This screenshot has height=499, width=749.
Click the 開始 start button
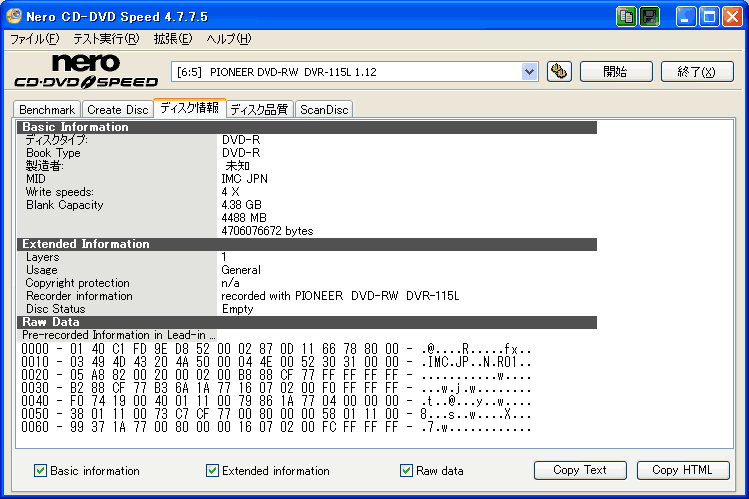[616, 72]
